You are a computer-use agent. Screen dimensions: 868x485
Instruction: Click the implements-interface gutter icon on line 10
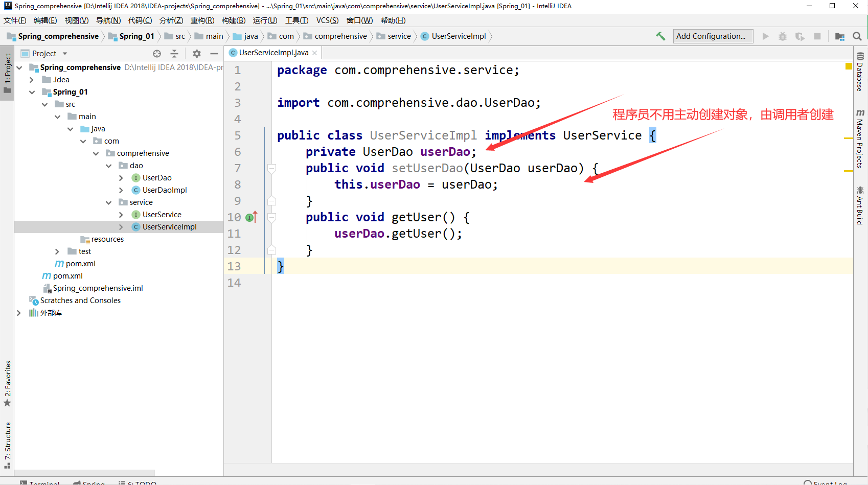[250, 217]
